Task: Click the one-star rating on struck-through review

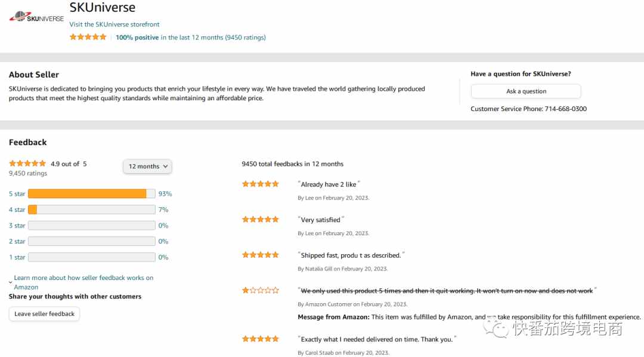Action: click(261, 290)
